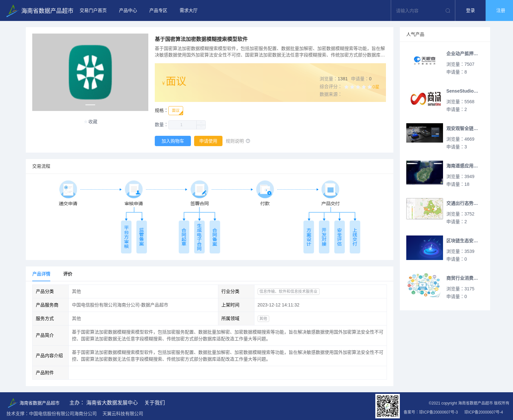Click the search magnifier icon
The width and height of the screenshot is (513, 420).
(x=448, y=11)
